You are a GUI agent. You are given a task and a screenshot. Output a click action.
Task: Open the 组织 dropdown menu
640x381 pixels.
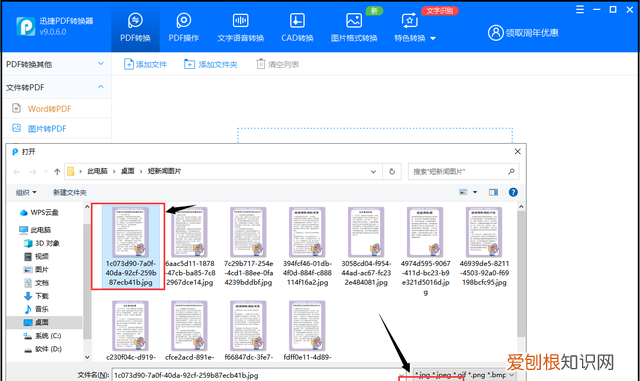pyautogui.click(x=26, y=192)
